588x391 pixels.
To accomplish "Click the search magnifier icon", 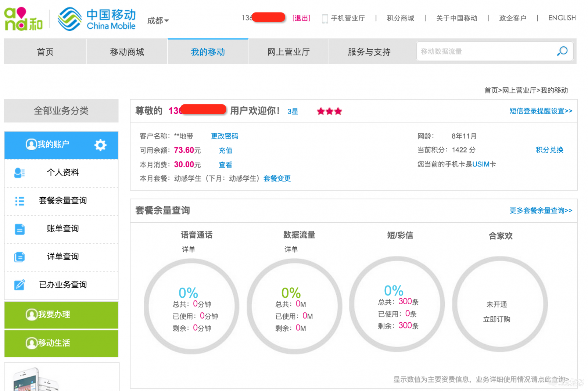I will 562,51.
